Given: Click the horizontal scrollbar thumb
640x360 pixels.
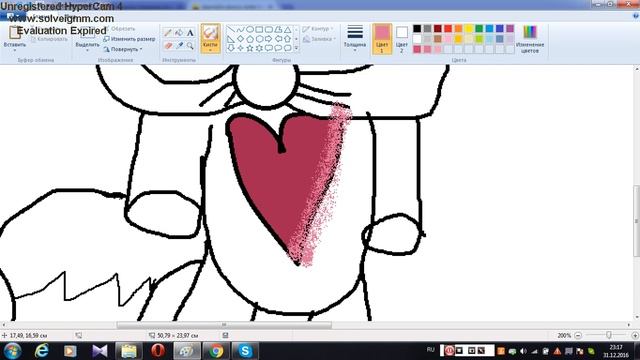Looking at the screenshot, I should (224, 325).
